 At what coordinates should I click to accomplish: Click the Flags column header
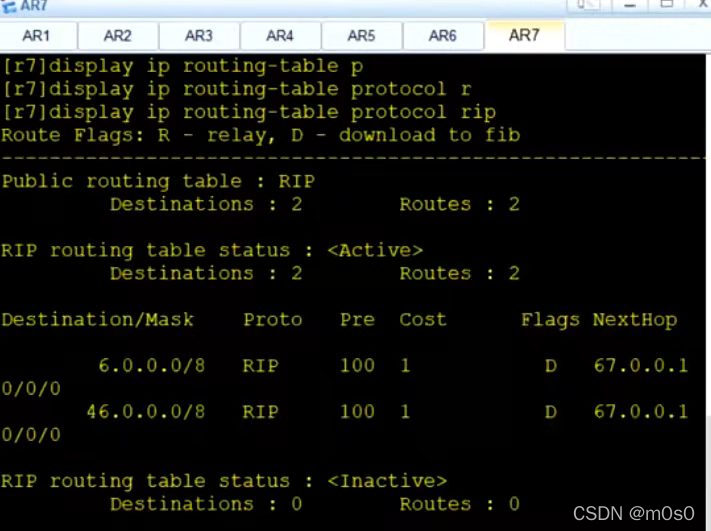coord(550,320)
